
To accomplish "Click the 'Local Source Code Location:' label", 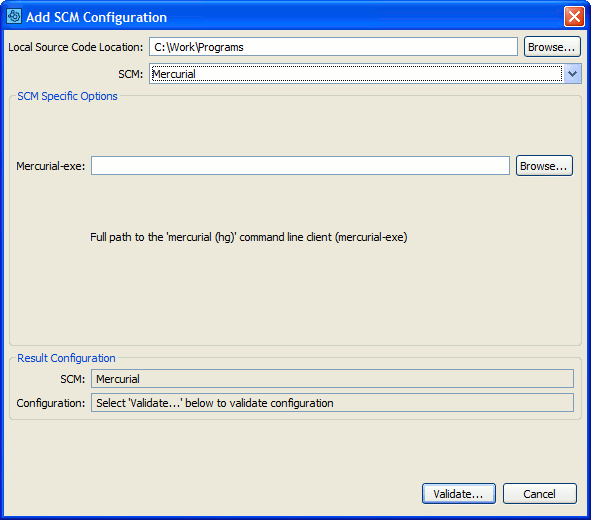I will (76, 47).
